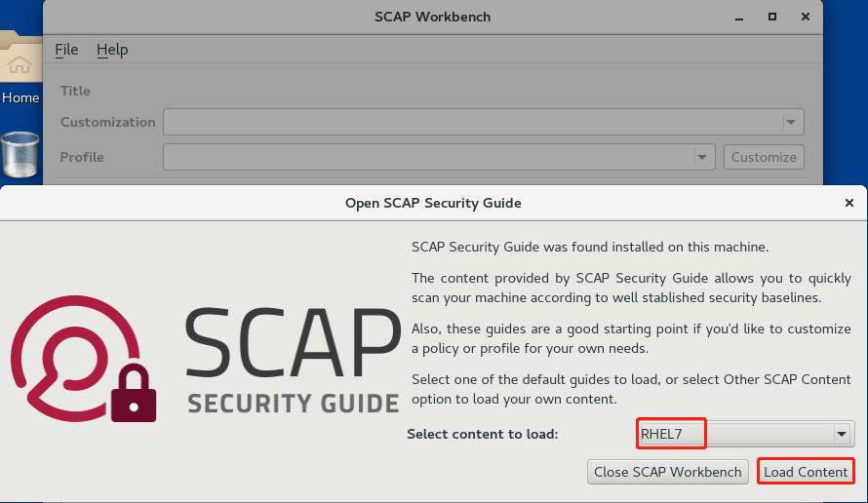Screen dimensions: 868x503
Task: Click the red padlock in SCAP logo
Action: coord(134,393)
